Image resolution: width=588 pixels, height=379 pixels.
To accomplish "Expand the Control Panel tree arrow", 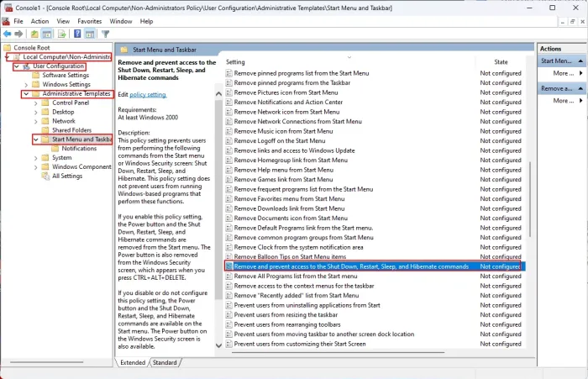I will tap(35, 103).
